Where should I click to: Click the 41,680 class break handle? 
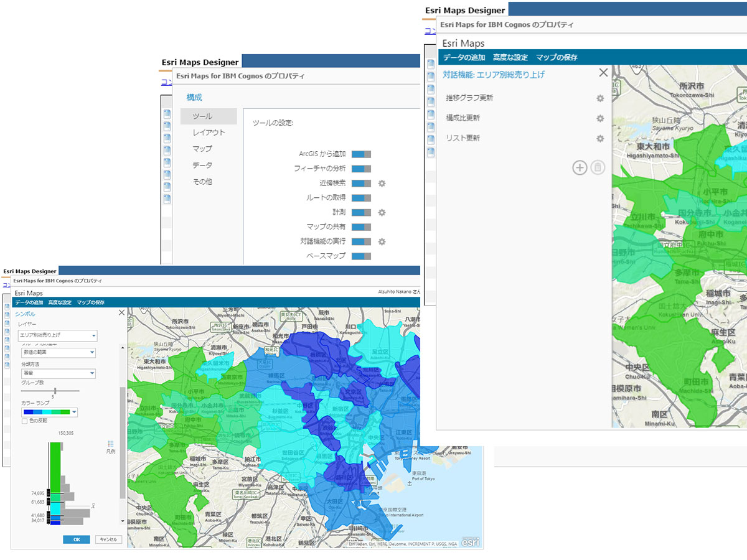49,516
